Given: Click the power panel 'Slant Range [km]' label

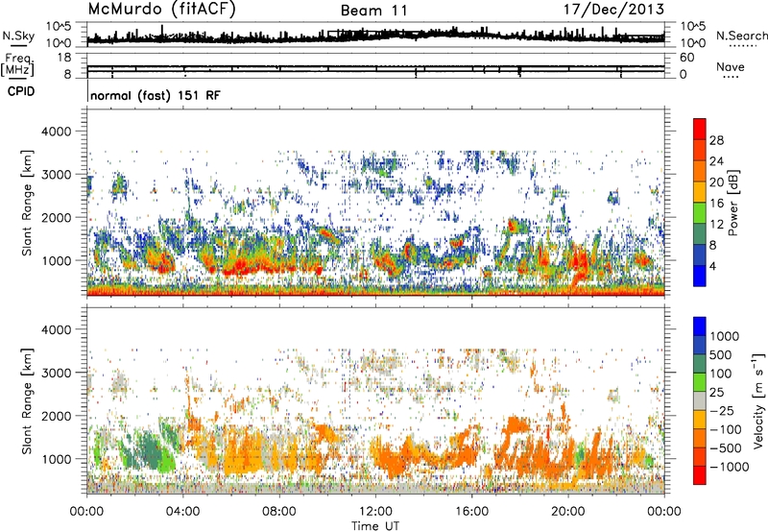Looking at the screenshot, I should click(x=28, y=203).
